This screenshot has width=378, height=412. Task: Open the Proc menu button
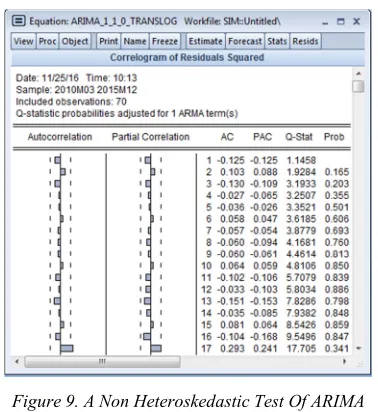(x=47, y=41)
